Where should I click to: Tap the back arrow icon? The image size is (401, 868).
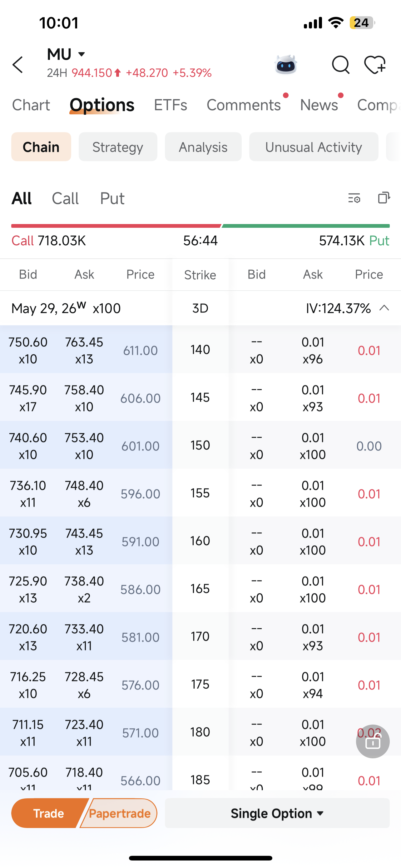point(17,65)
